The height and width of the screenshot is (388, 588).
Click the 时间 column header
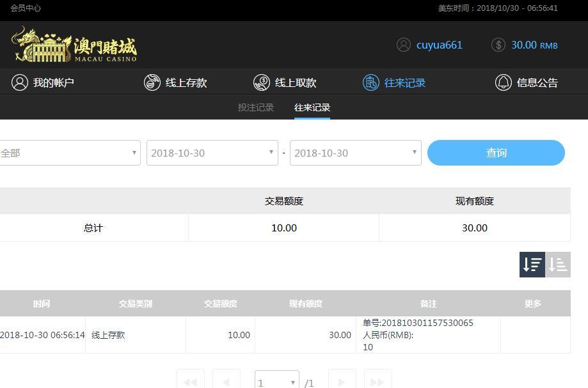tap(41, 304)
